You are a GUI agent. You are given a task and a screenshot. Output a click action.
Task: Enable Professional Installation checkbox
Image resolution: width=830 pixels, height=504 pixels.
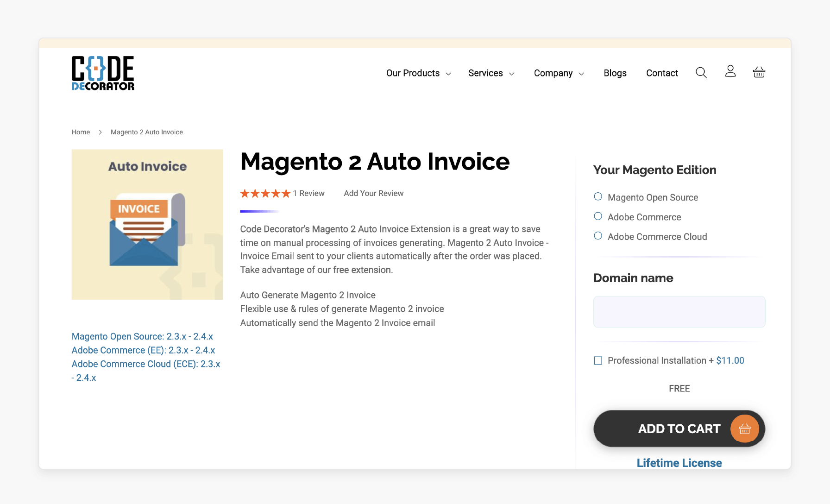598,360
